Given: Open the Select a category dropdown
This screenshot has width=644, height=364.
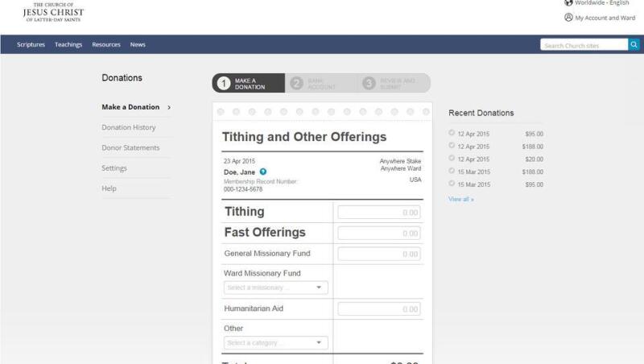Looking at the screenshot, I should coord(276,343).
